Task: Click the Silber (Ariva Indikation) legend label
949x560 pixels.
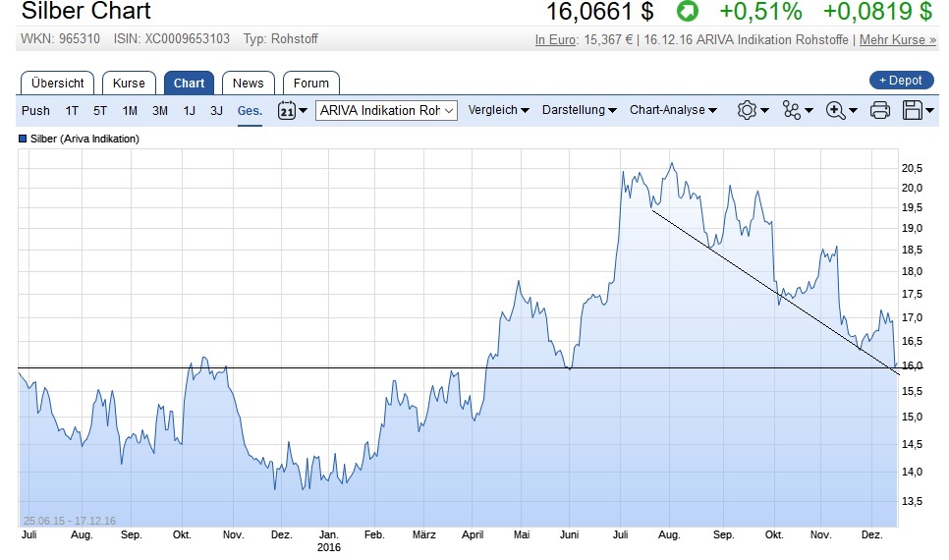Action: coord(84,139)
